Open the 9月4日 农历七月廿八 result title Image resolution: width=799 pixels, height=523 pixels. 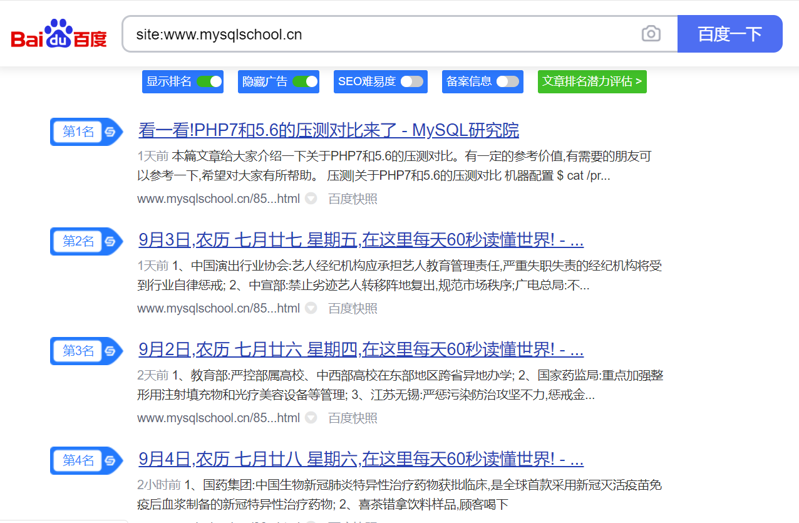click(361, 459)
